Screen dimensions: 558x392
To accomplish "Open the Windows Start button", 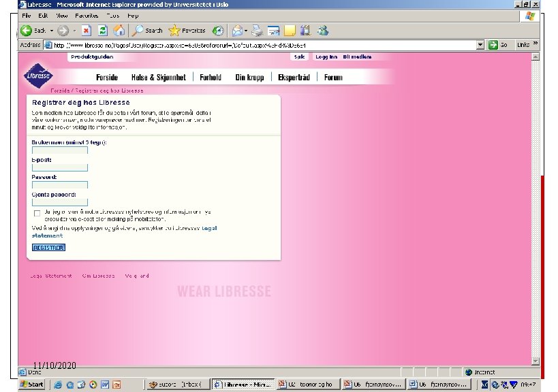I will (31, 385).
